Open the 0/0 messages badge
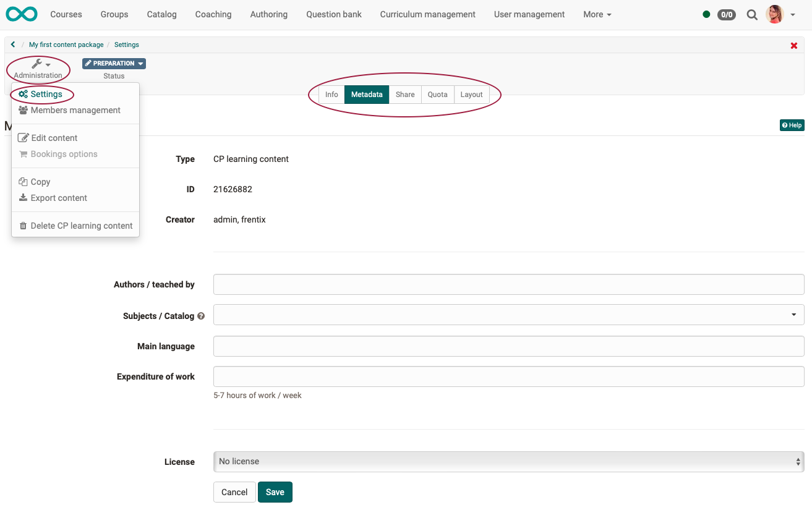812x510 pixels. click(x=727, y=14)
